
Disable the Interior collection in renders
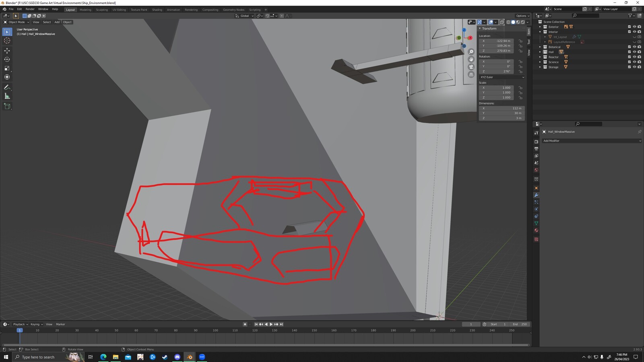click(x=639, y=32)
